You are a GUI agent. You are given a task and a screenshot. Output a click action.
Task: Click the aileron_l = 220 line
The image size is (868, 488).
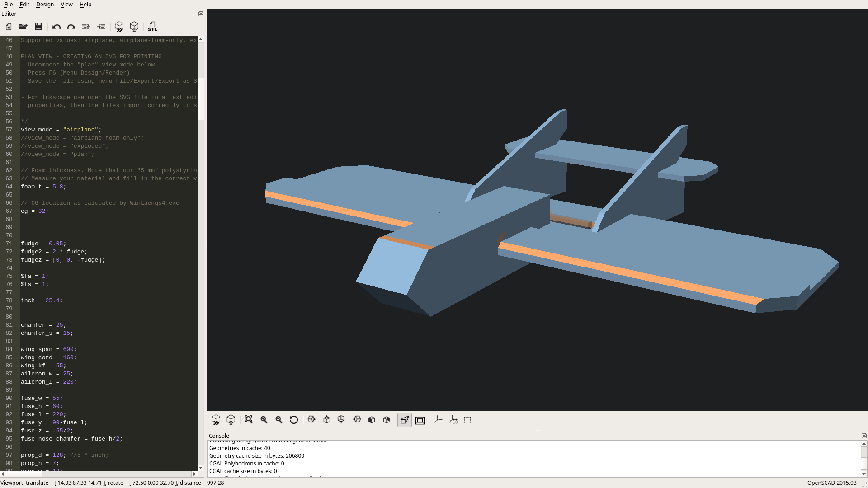pyautogui.click(x=49, y=382)
